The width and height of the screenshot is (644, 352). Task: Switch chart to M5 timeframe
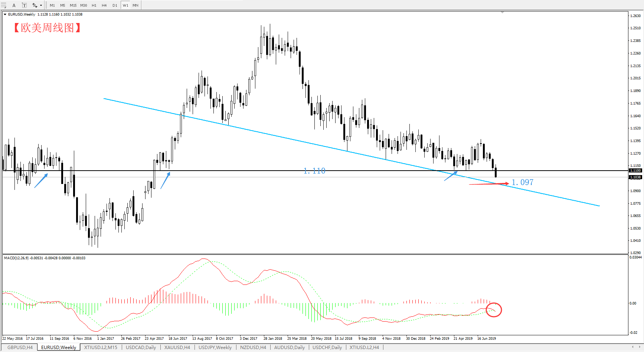coord(62,5)
